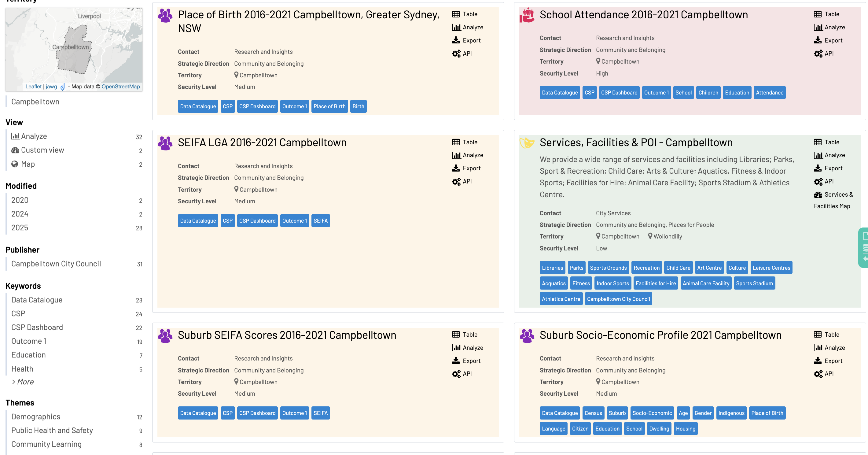
Task: Click the Place of Birth tag
Action: pos(329,106)
